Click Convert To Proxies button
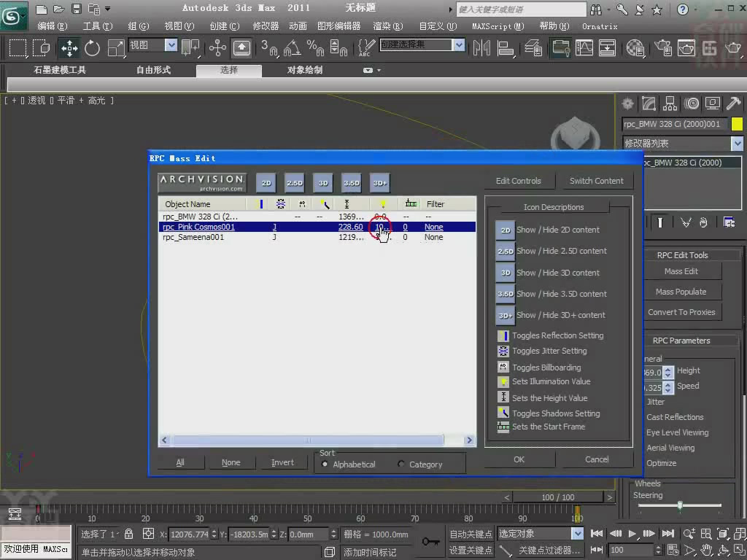This screenshot has width=747, height=560. (x=681, y=312)
